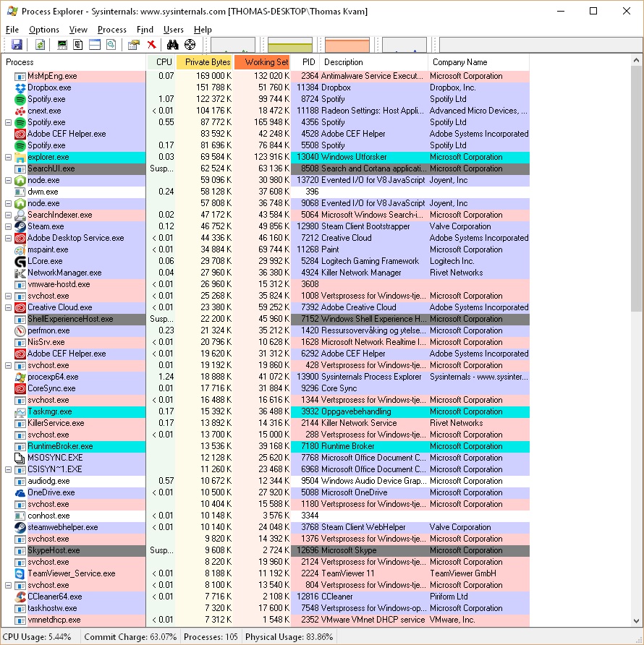Collapse the node.exe PID 9068 tree node
Viewport: 644px width, 645px height.
(x=8, y=203)
